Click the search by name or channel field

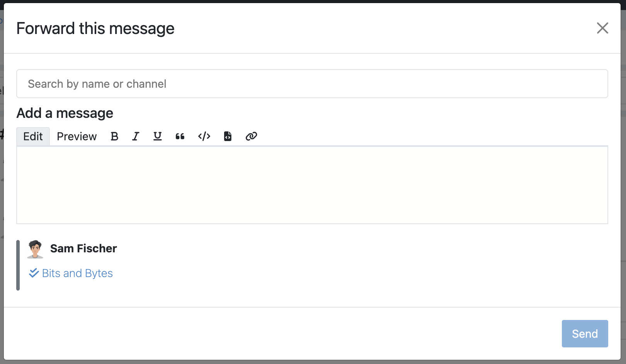pyautogui.click(x=312, y=83)
